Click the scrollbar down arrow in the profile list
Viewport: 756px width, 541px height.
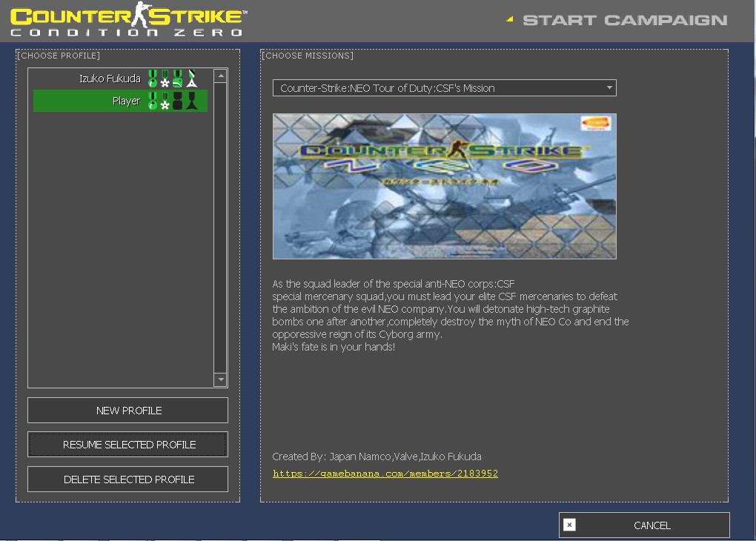coord(219,379)
